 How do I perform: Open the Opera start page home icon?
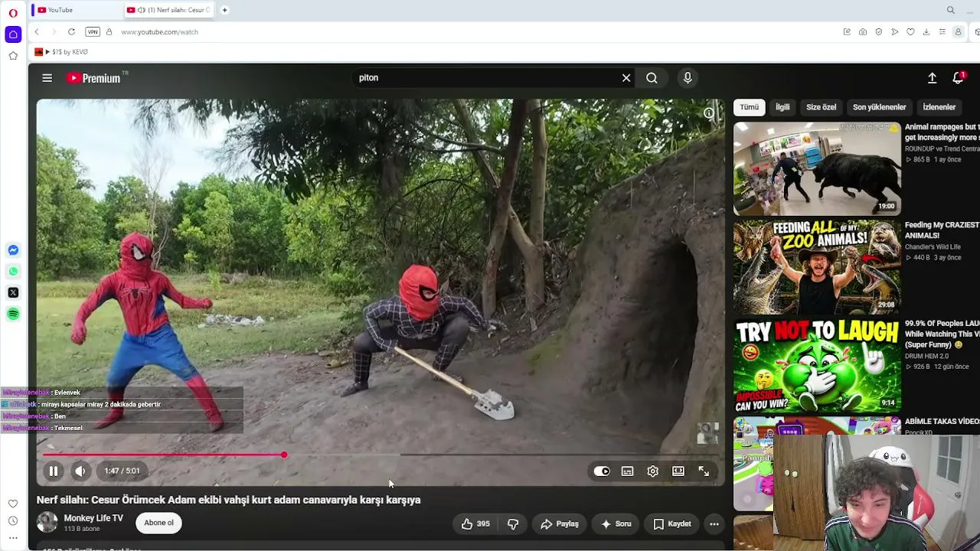13,34
